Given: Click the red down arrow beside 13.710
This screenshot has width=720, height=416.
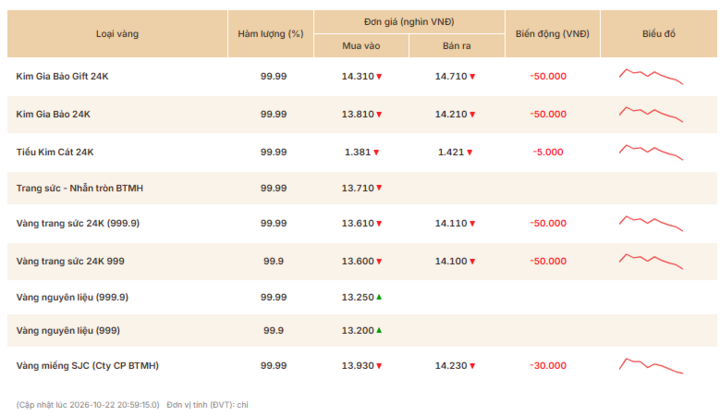Looking at the screenshot, I should [x=379, y=188].
